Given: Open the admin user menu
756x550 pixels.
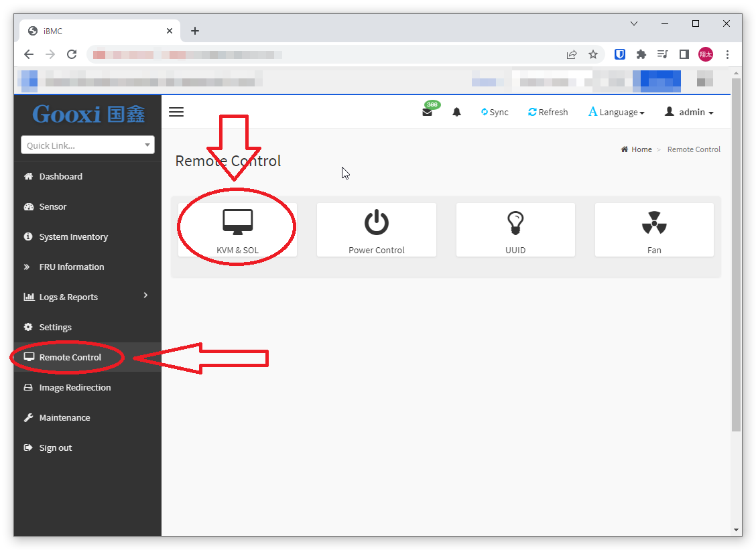Looking at the screenshot, I should click(689, 113).
